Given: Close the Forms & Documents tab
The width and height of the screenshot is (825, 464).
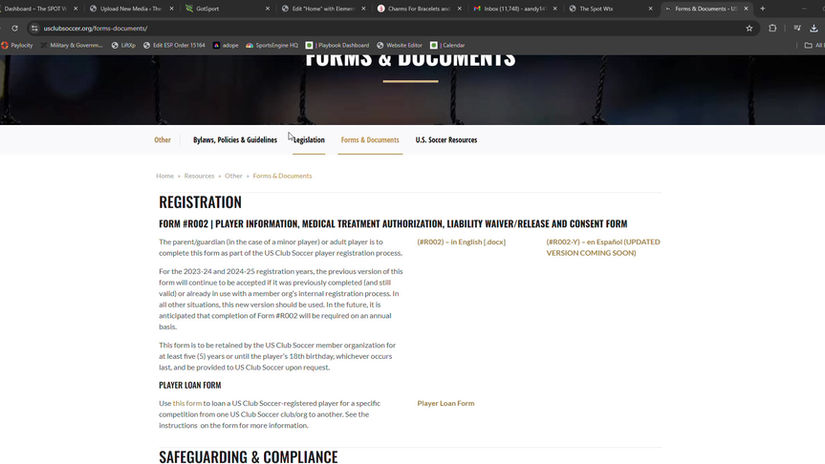Looking at the screenshot, I should (x=746, y=8).
